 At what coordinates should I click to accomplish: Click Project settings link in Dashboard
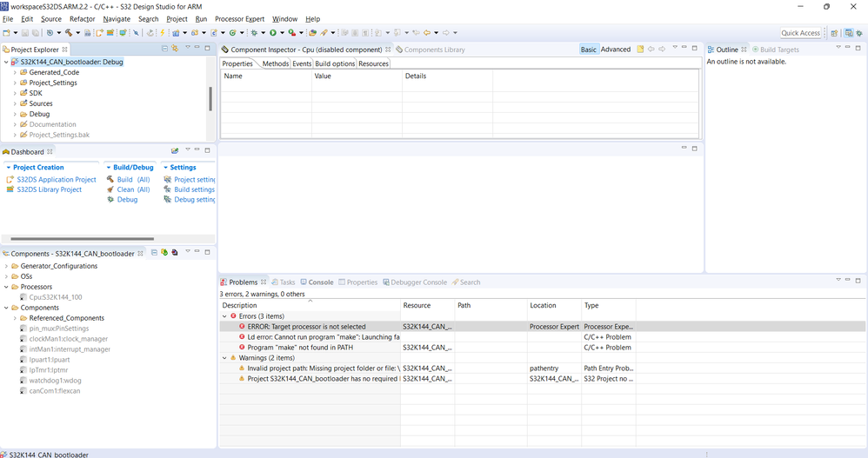tap(194, 179)
